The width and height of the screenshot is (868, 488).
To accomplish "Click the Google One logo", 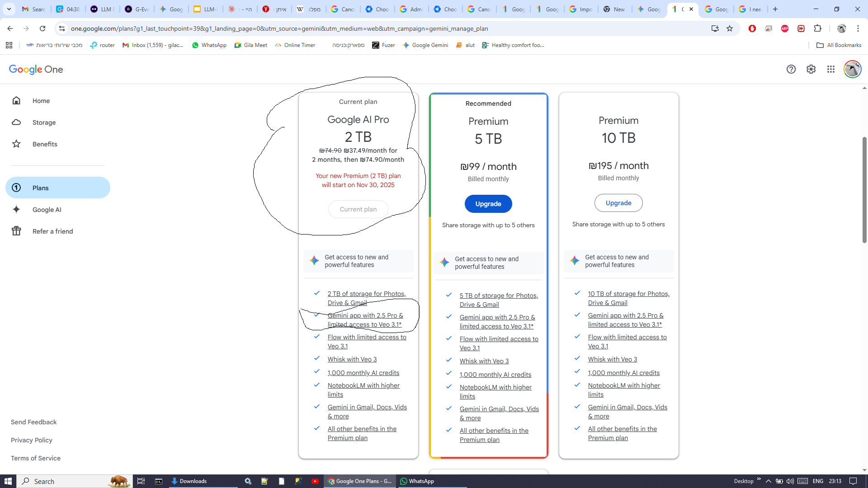I will click(36, 69).
